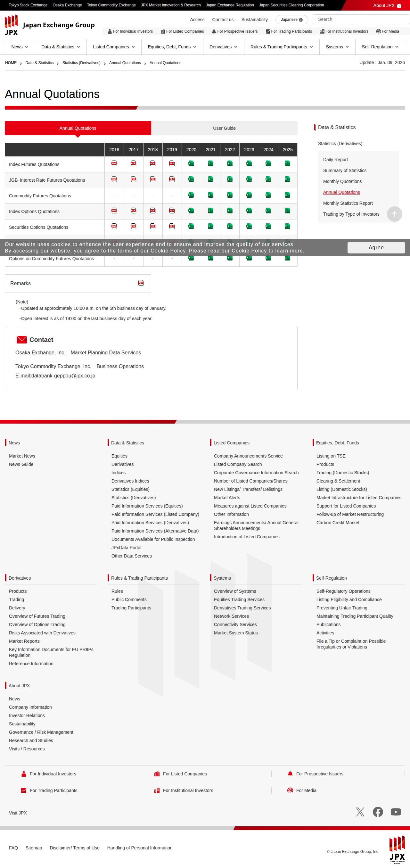The image size is (410, 868).
Task: Switch site language to Japanese
Action: (291, 20)
